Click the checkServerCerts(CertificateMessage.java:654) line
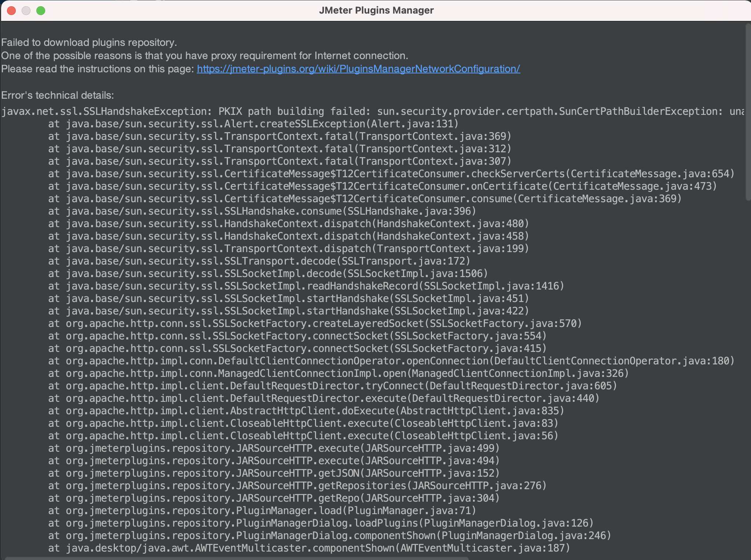 [391, 174]
